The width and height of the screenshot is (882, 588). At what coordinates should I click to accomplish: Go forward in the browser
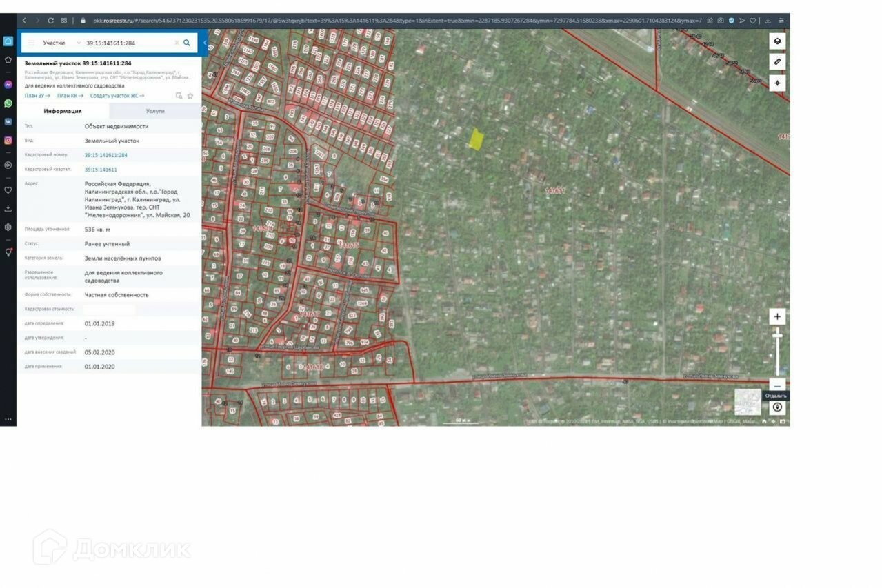(37, 21)
